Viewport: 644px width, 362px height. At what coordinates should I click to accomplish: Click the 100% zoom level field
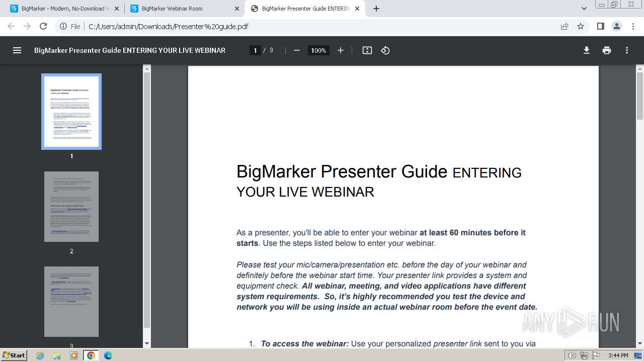(318, 50)
